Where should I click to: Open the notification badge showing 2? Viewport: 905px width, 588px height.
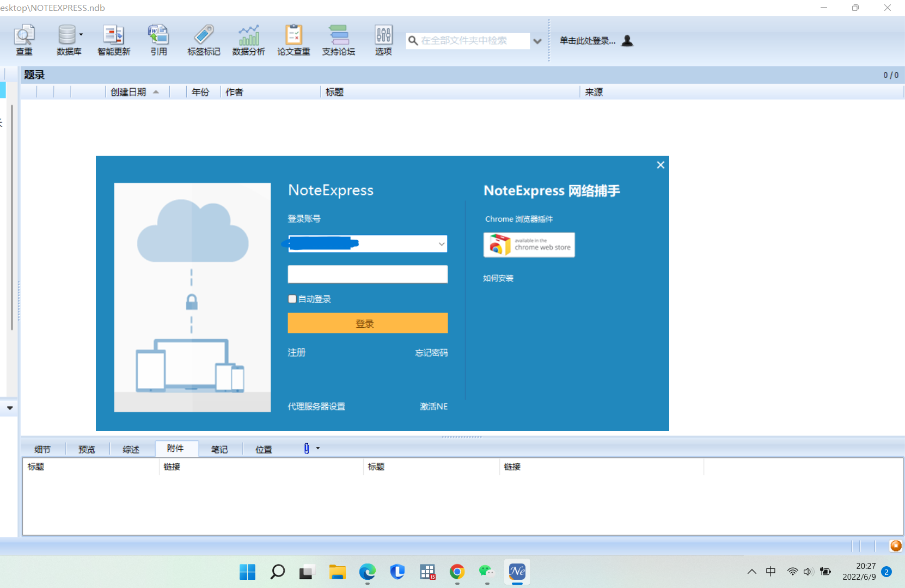point(886,572)
